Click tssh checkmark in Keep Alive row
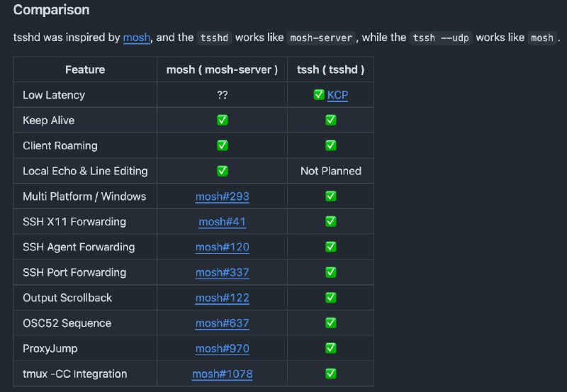This screenshot has width=567, height=392. 331,120
